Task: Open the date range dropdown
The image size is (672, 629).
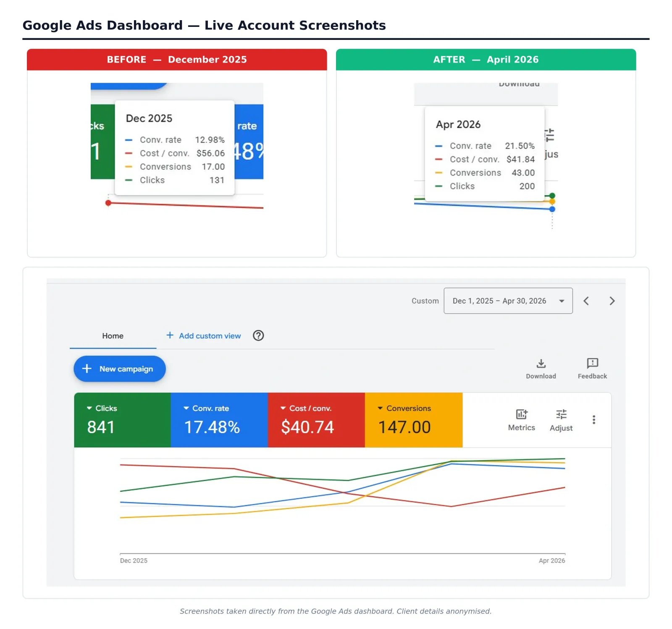Action: pyautogui.click(x=508, y=301)
